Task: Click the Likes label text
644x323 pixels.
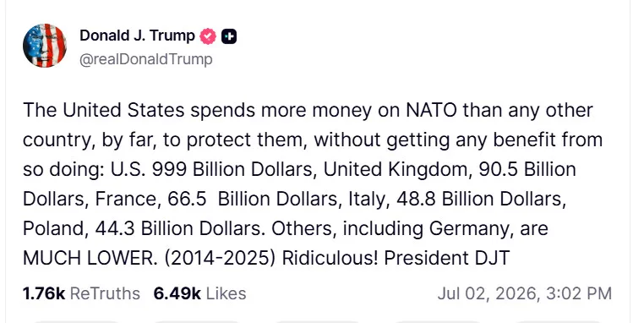Action: pos(226,293)
